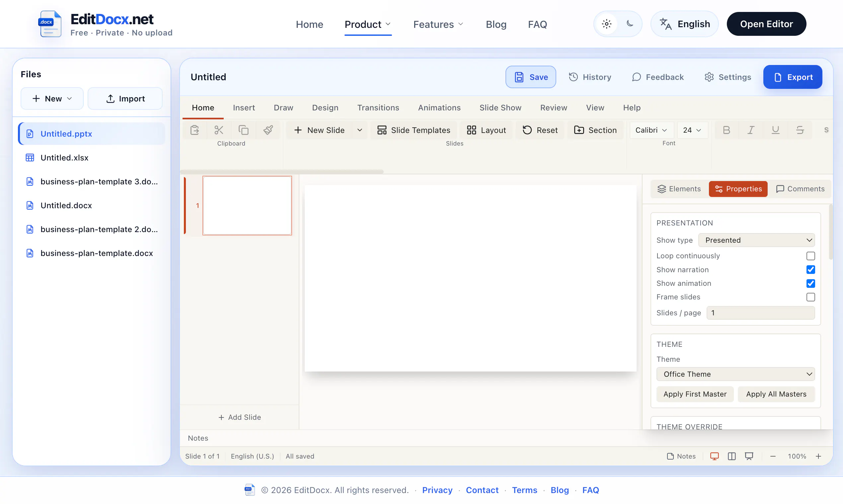
Task: Click the Paste clipboard icon
Action: pos(194,130)
